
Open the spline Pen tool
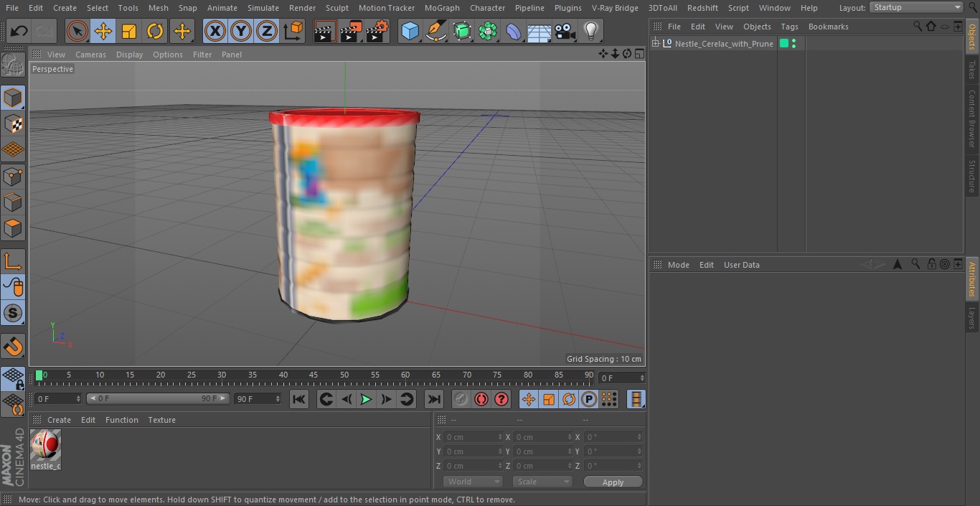tap(435, 31)
